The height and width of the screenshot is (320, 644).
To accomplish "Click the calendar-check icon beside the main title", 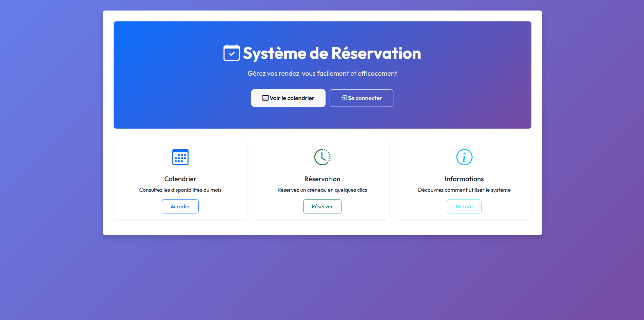I will (x=231, y=53).
